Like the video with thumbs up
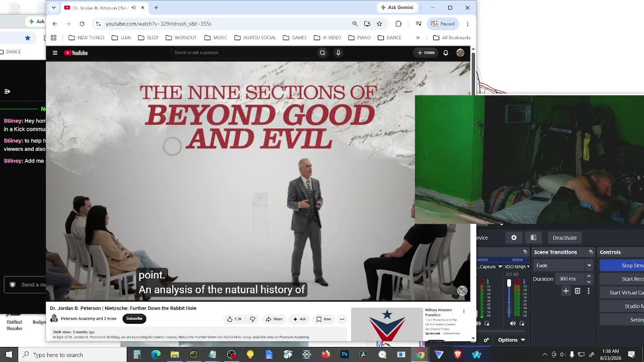Screen dimensions: 644x362 coord(234,319)
